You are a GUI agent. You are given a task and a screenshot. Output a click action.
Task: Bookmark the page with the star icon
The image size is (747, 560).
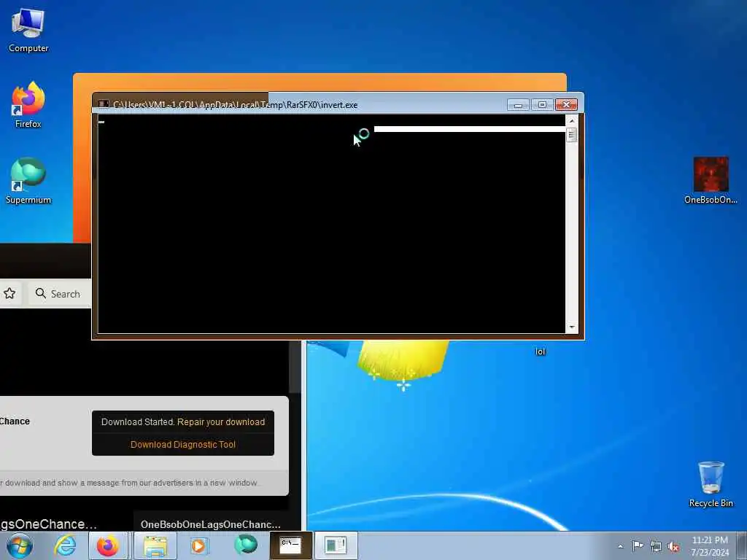tap(9, 293)
